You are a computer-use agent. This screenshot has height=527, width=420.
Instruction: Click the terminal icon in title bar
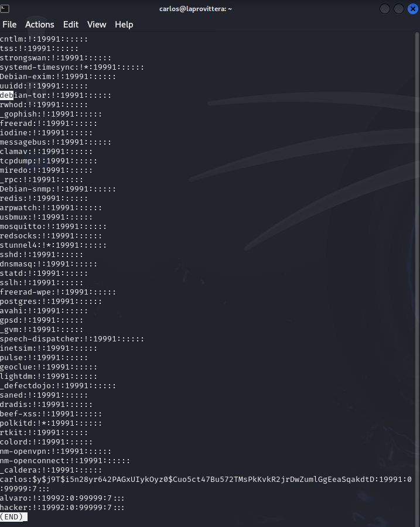[x=5, y=9]
